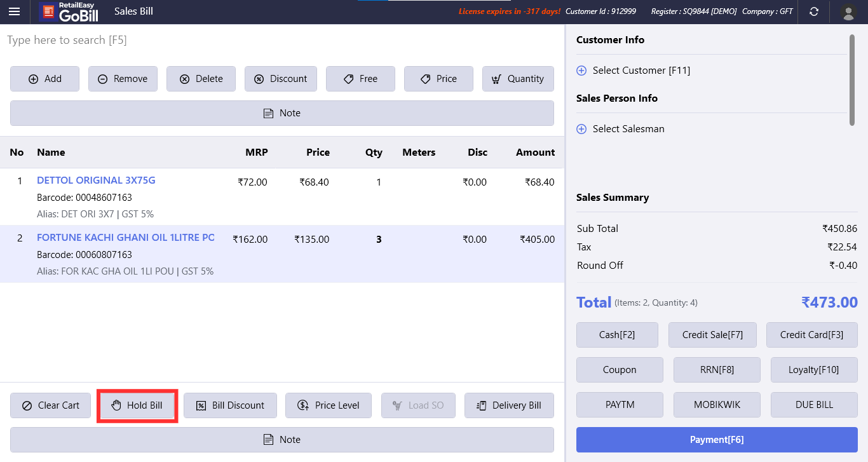Screen dimensions: 868x462
Task: Click the Customer Id : 912999 text
Action: 600,11
